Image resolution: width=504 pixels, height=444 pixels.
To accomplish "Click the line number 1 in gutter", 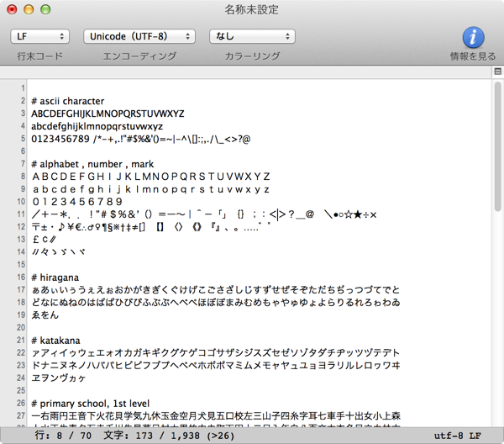I will 23,88.
